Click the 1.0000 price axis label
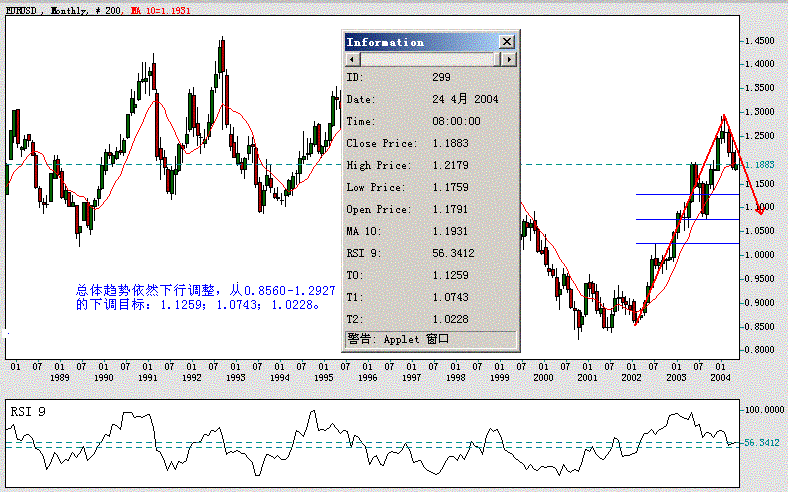 tap(759, 255)
